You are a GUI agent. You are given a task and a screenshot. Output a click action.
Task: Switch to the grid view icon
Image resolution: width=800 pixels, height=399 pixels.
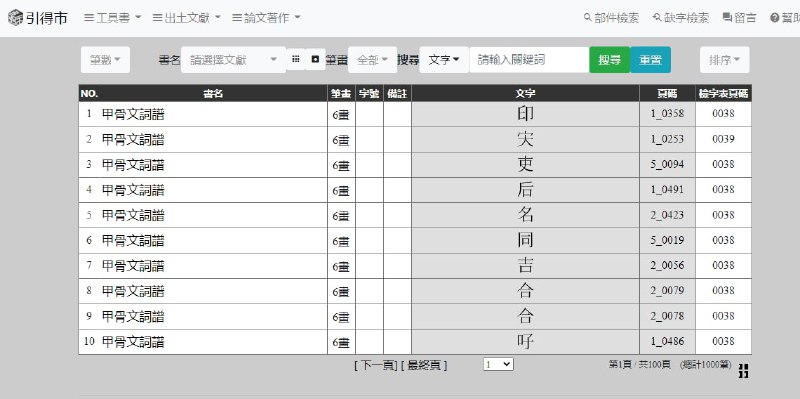click(295, 59)
